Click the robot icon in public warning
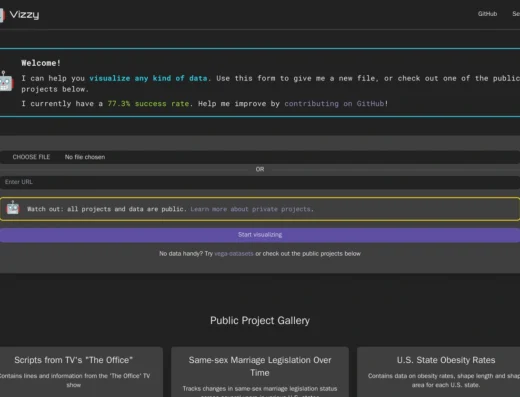Screen dimensions: 520x397 (13, 208)
